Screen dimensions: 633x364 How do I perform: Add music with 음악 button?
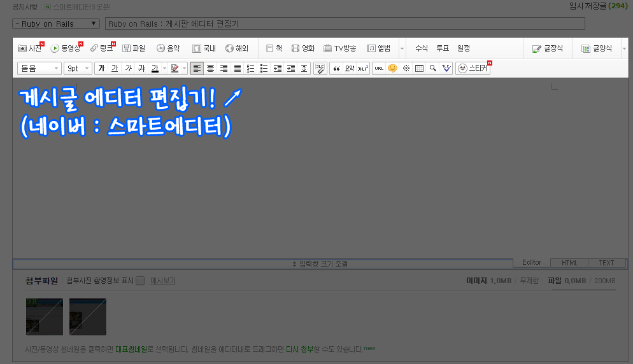(x=168, y=48)
